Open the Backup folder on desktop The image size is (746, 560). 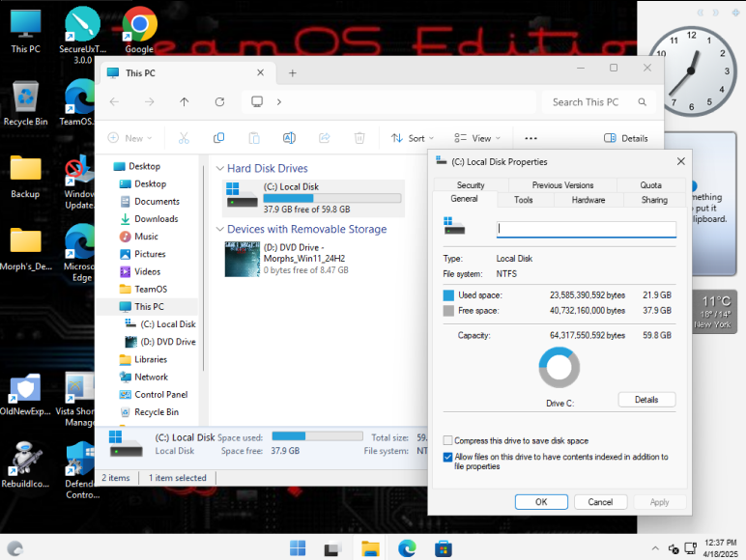[x=26, y=176]
